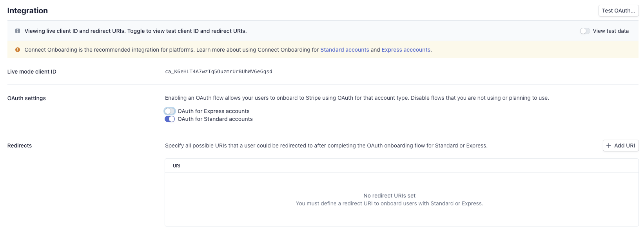Click the Live mode client ID label
This screenshot has width=644, height=230.
coord(32,72)
